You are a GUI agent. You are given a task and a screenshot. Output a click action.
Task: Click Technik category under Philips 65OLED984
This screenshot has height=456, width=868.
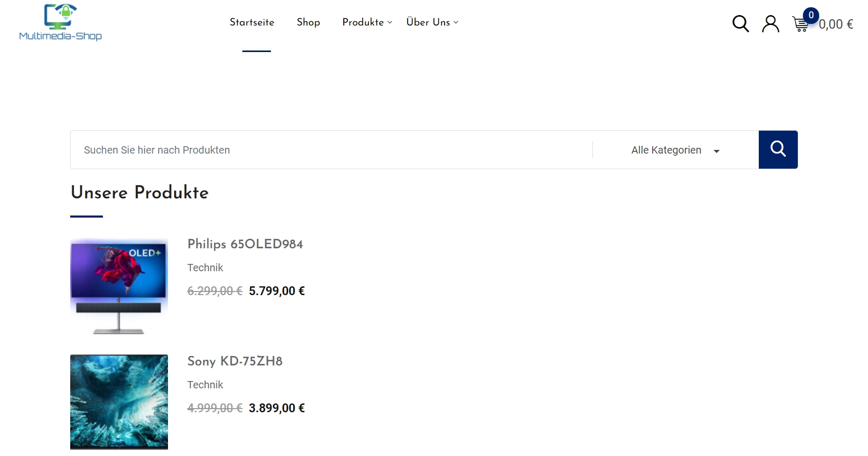pyautogui.click(x=205, y=268)
